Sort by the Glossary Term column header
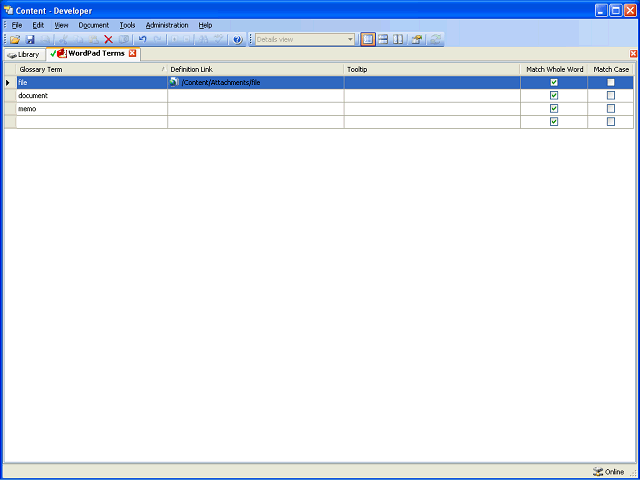 coord(92,69)
